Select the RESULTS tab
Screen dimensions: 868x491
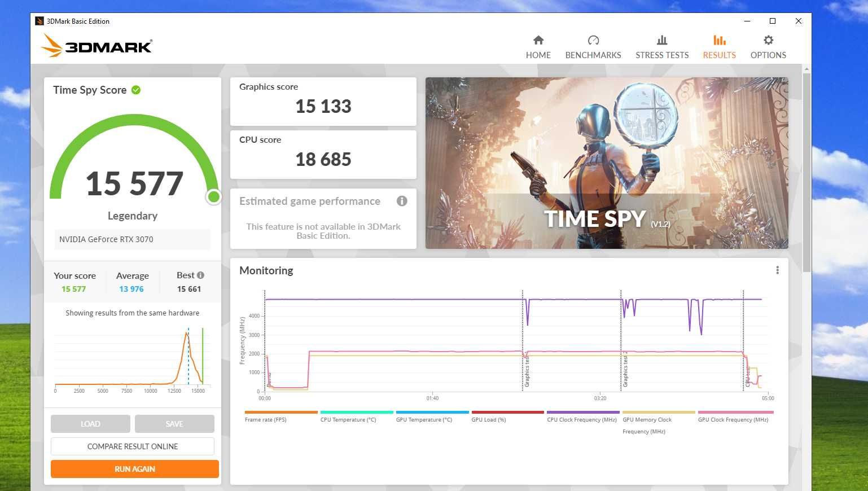pyautogui.click(x=719, y=47)
